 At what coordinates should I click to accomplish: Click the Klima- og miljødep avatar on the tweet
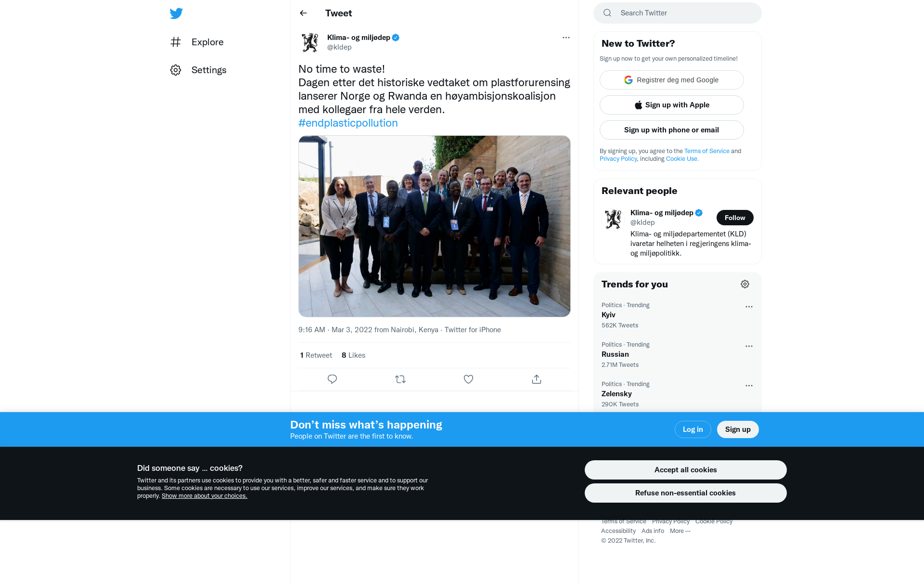click(x=310, y=42)
